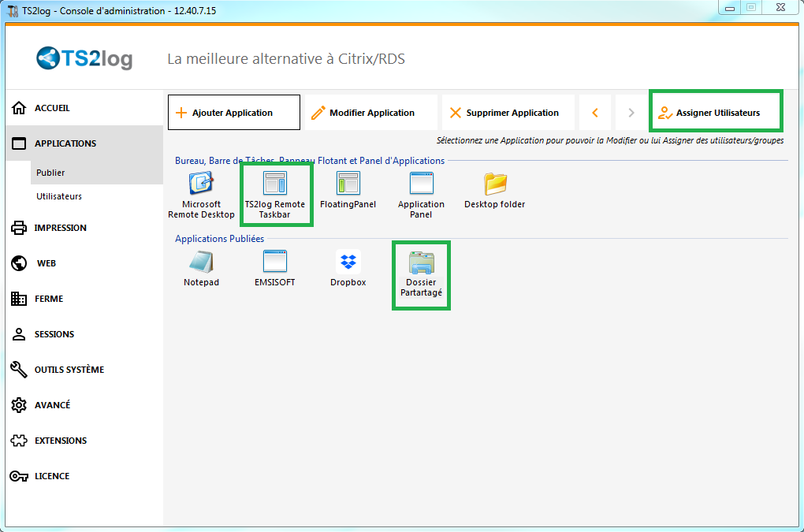This screenshot has height=532, width=804.
Task: Open Outils Système section
Action: coord(84,370)
